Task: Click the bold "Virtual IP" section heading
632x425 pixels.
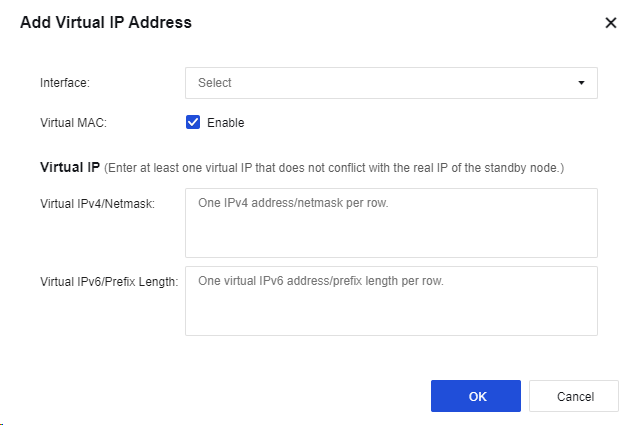Action: point(70,167)
